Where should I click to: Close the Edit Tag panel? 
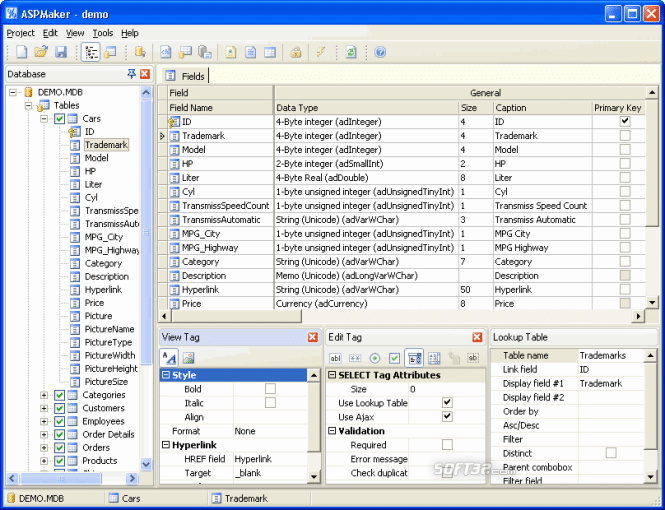click(477, 337)
